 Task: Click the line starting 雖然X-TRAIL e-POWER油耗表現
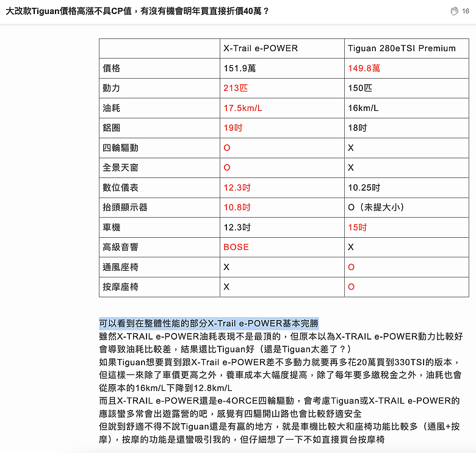[x=281, y=337]
